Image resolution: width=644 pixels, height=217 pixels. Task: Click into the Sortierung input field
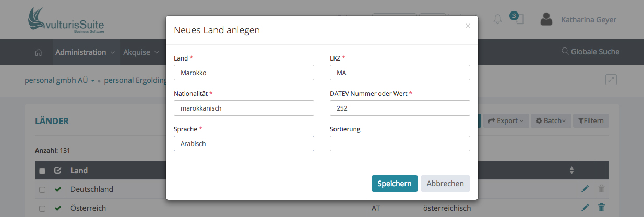point(400,143)
